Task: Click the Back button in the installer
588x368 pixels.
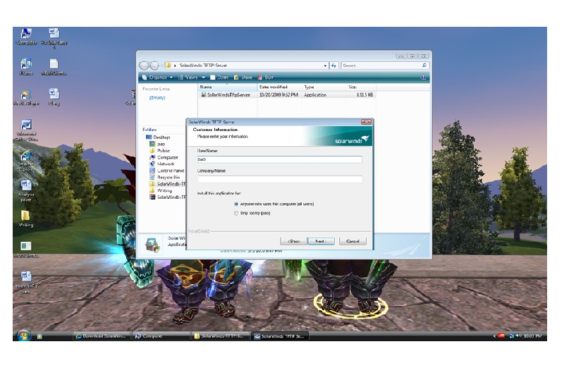Action: coord(293,241)
